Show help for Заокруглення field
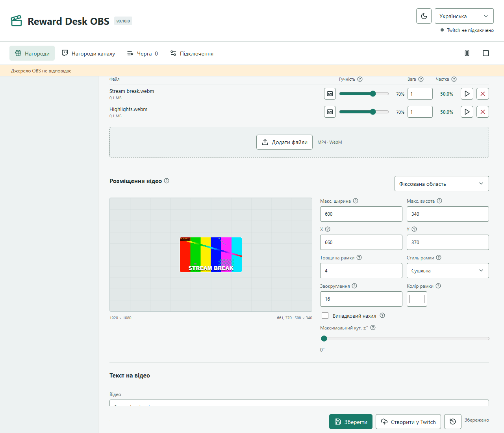The image size is (504, 433). click(354, 286)
